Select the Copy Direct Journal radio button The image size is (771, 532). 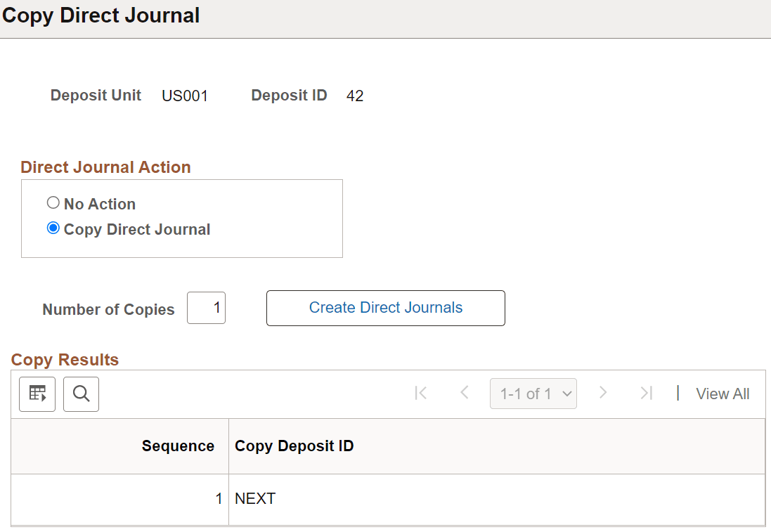(x=53, y=228)
